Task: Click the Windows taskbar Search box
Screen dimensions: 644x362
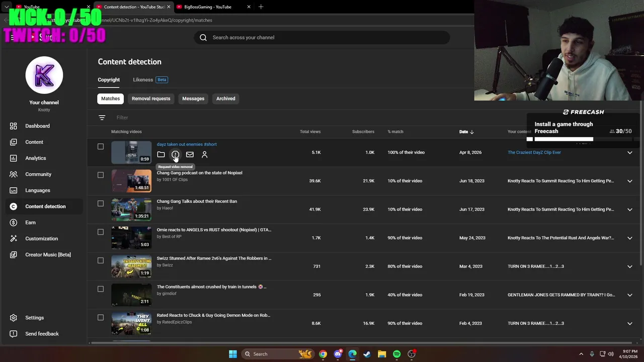Action: (278, 354)
